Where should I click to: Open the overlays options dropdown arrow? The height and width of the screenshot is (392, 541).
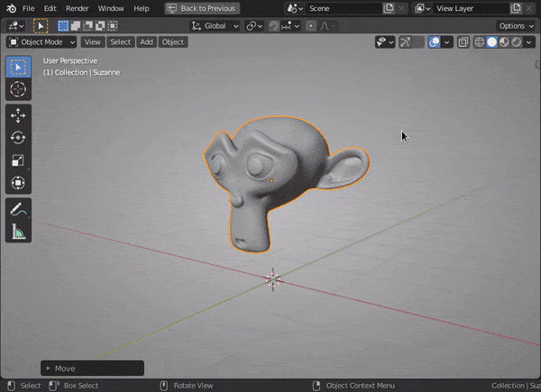pos(447,42)
